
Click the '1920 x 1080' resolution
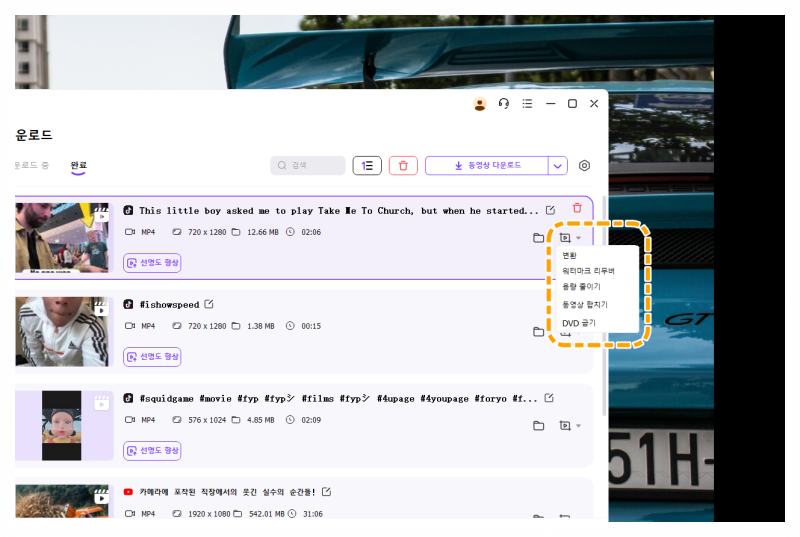[209, 514]
